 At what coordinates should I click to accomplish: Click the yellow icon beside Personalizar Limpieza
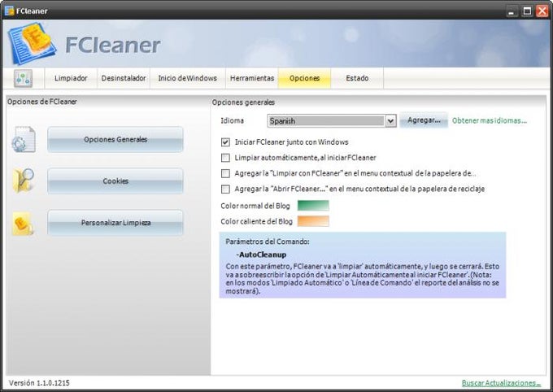pyautogui.click(x=23, y=224)
